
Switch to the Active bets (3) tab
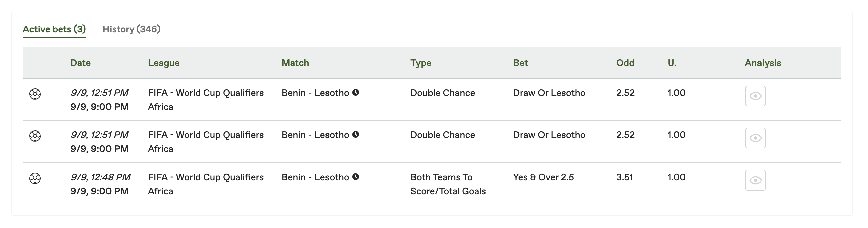click(54, 29)
